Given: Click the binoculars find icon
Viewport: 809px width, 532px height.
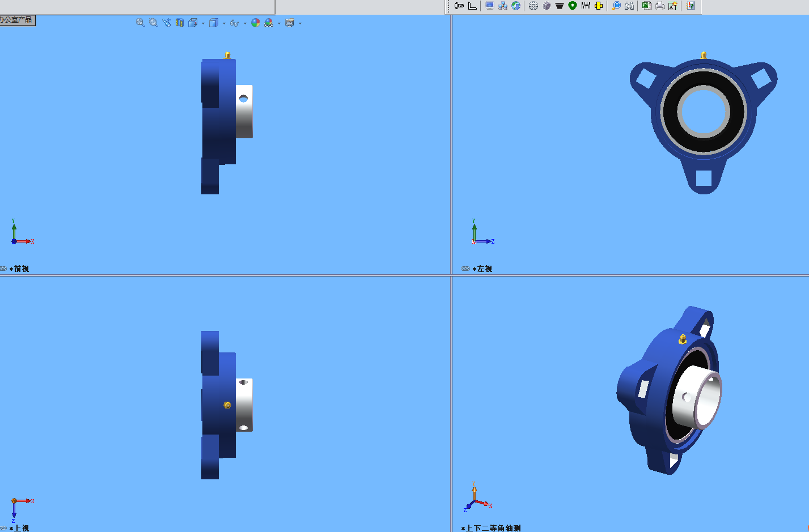Looking at the screenshot, I should click(629, 6).
